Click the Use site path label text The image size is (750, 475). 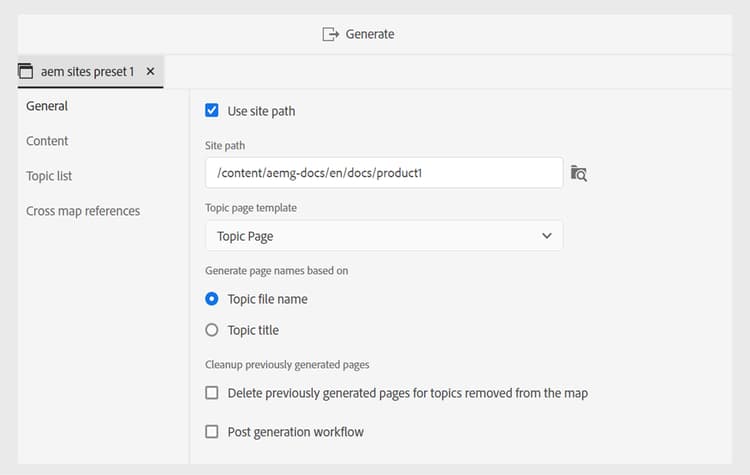point(261,111)
